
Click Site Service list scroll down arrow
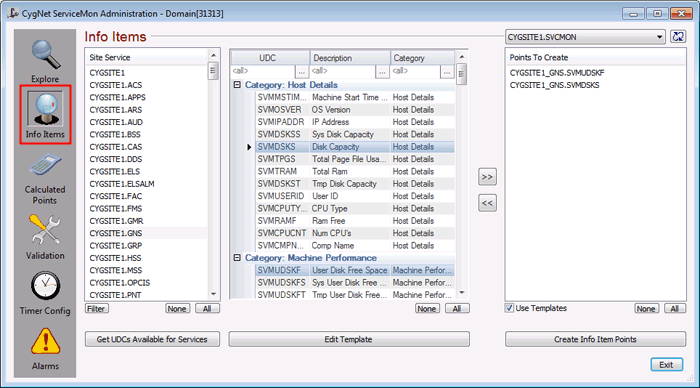click(x=213, y=294)
